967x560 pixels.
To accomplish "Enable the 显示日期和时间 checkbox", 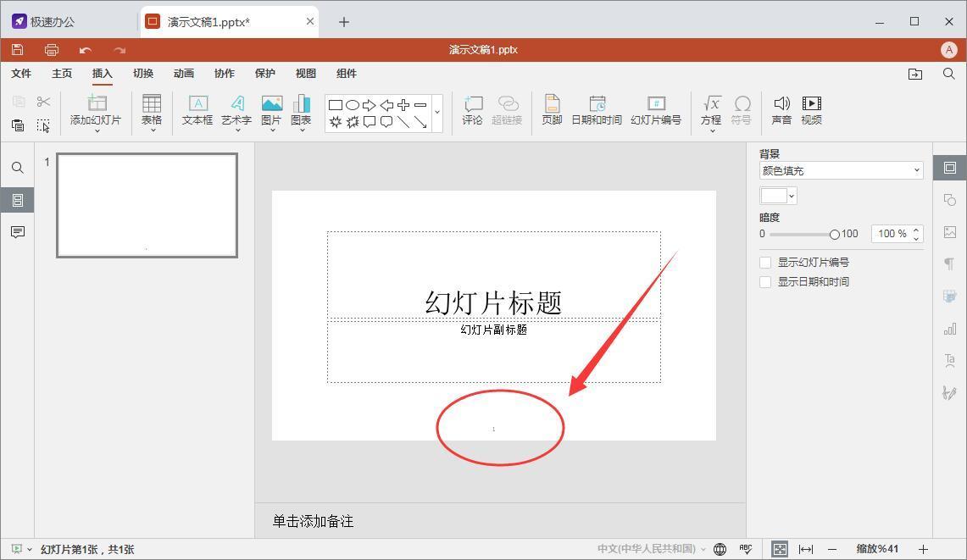I will click(765, 282).
